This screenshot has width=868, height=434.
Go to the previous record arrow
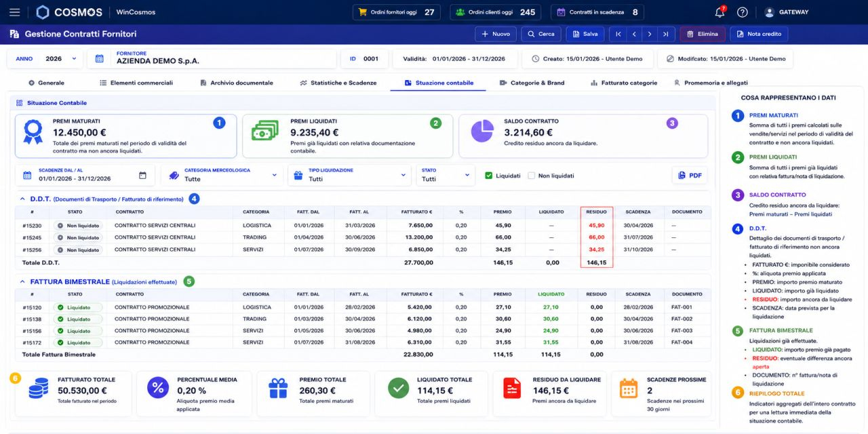click(634, 34)
